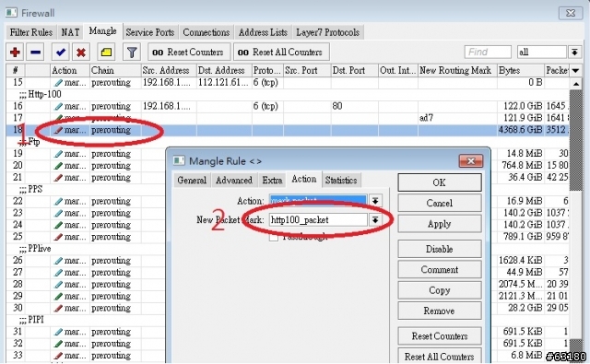Click the 4368.6 GiB bytes cell
This screenshot has width=590, height=364.
click(x=520, y=130)
